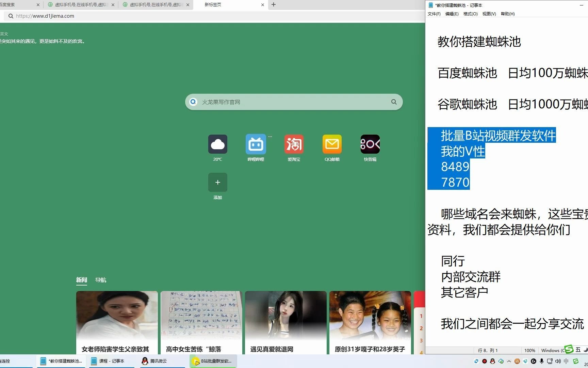This screenshot has height=368, width=588.
Task: Open 腾讯微云 from the taskbar
Action: (163, 361)
